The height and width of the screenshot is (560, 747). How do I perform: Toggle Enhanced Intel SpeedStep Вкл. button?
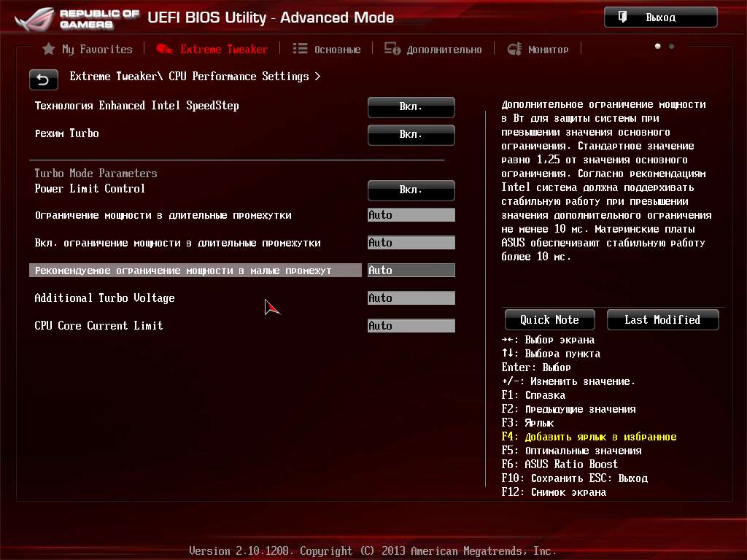[411, 106]
